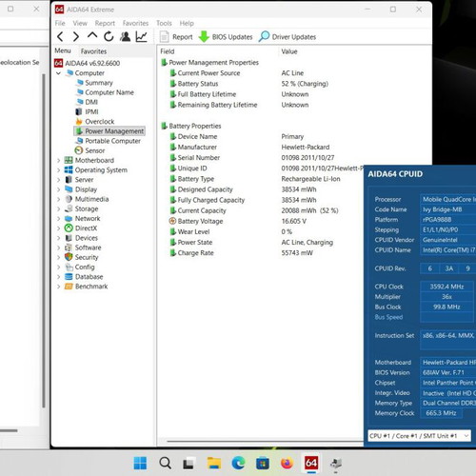This screenshot has height=476, width=476.
Task: Click the Benchmark icon in the tree
Action: pos(69,287)
